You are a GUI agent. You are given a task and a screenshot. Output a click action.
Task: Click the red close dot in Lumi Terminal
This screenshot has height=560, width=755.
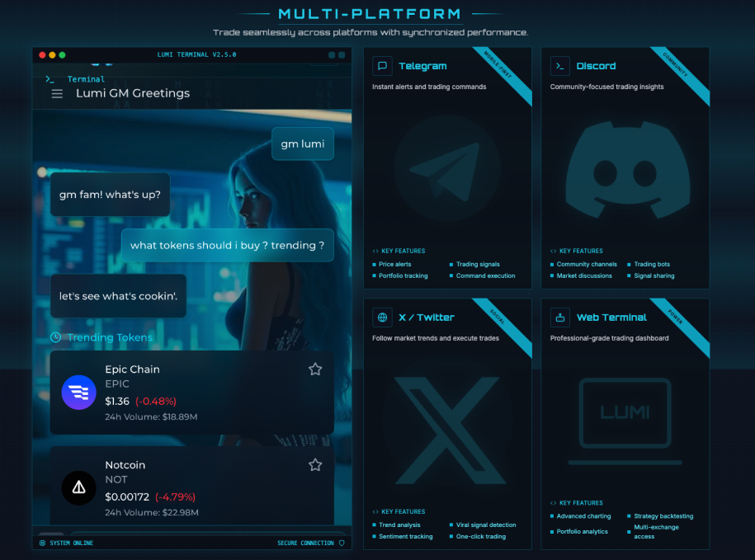(x=42, y=54)
